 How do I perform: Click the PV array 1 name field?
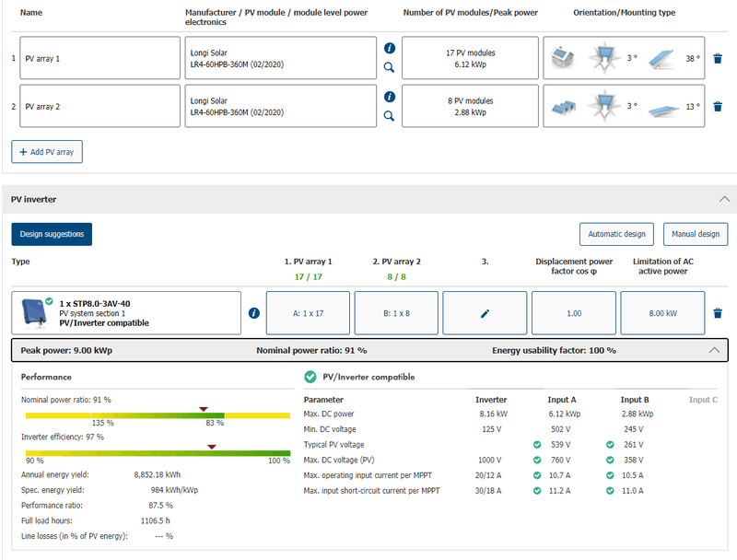coord(99,58)
